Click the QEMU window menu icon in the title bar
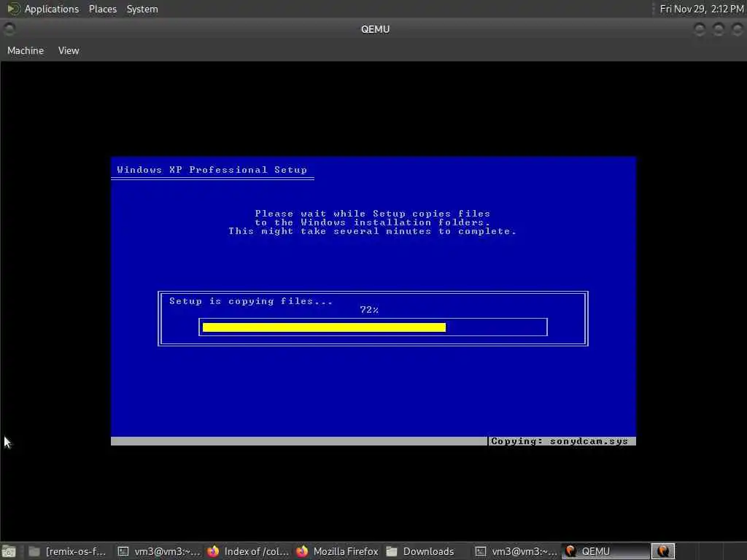The height and width of the screenshot is (560, 747). (x=9, y=29)
